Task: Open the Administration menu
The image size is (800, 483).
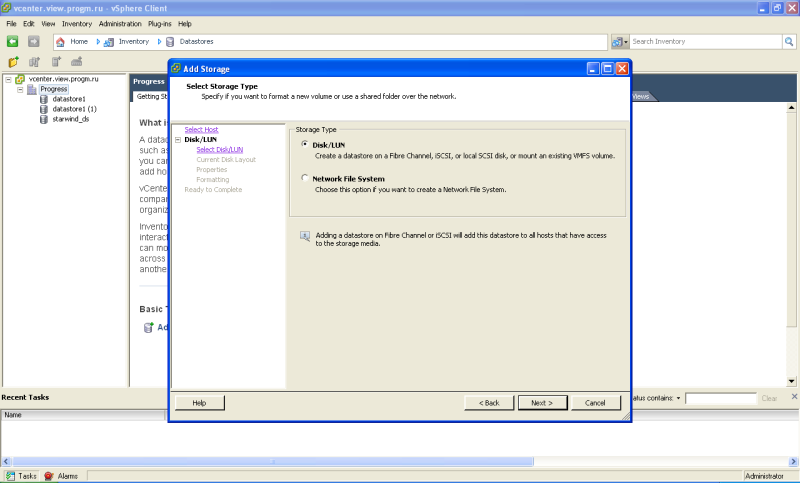Action: (x=120, y=24)
